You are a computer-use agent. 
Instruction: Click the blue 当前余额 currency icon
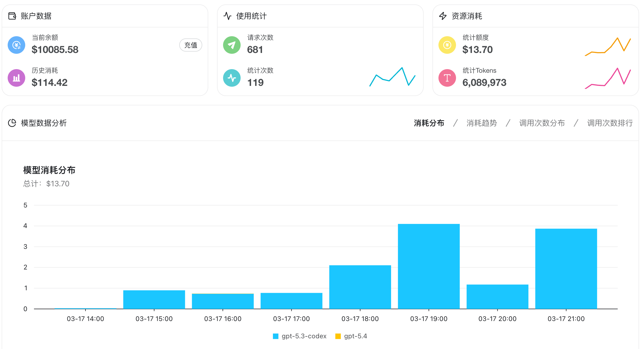click(16, 45)
